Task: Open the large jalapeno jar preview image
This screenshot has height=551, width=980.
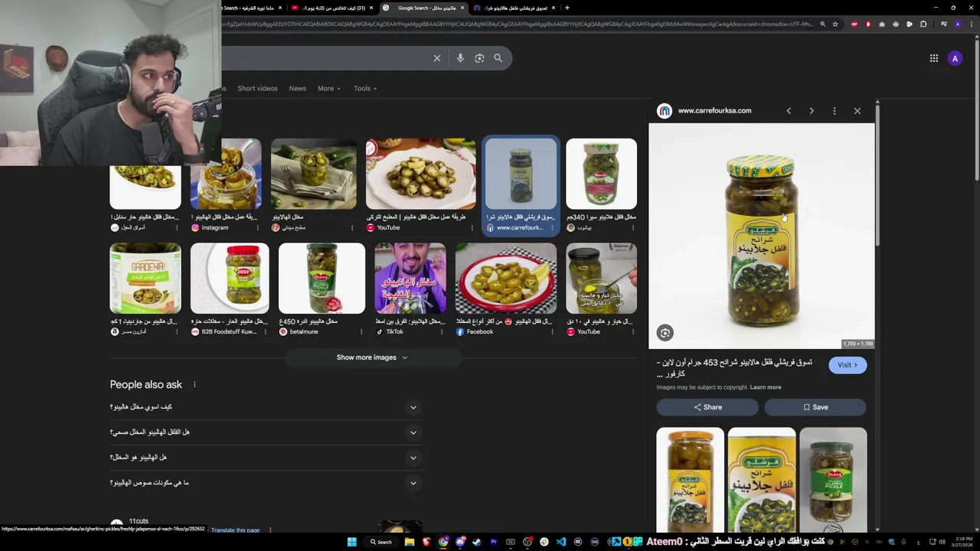Action: point(762,237)
